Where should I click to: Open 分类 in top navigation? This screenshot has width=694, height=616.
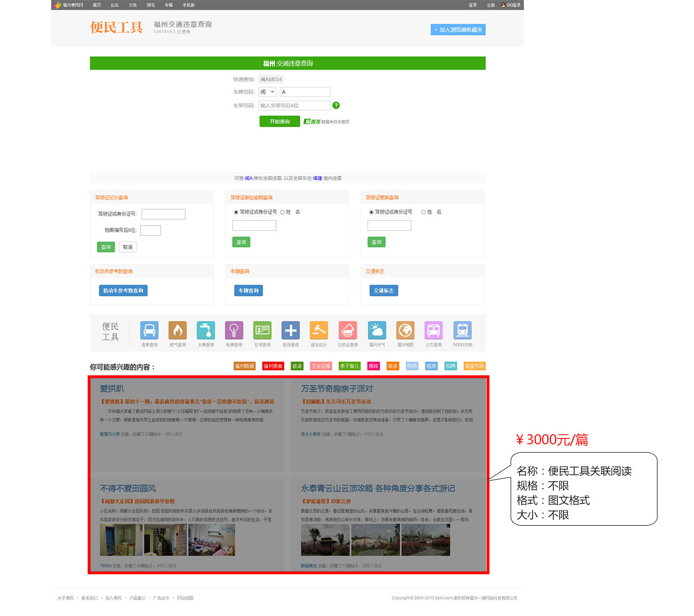coord(133,5)
